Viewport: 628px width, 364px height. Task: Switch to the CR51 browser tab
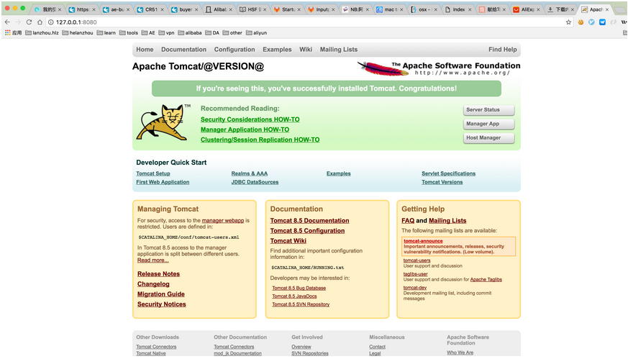[x=150, y=9]
